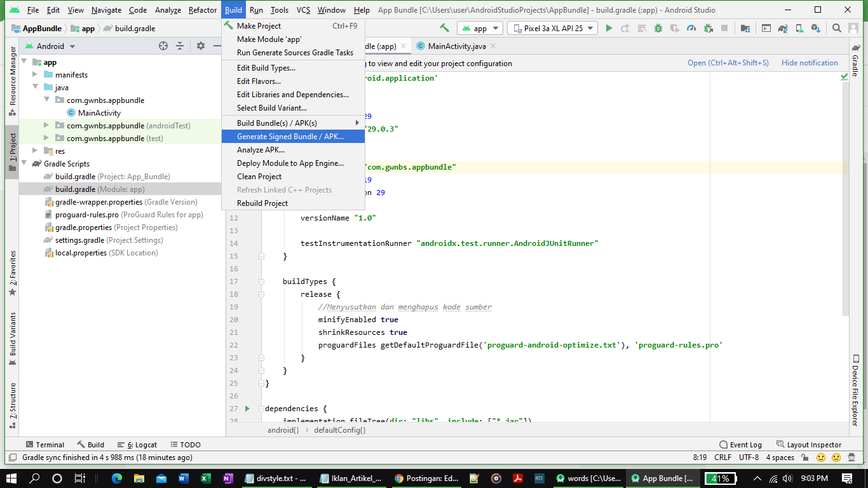The height and width of the screenshot is (488, 868).
Task: Run the app using the green Run icon
Action: (x=609, y=28)
